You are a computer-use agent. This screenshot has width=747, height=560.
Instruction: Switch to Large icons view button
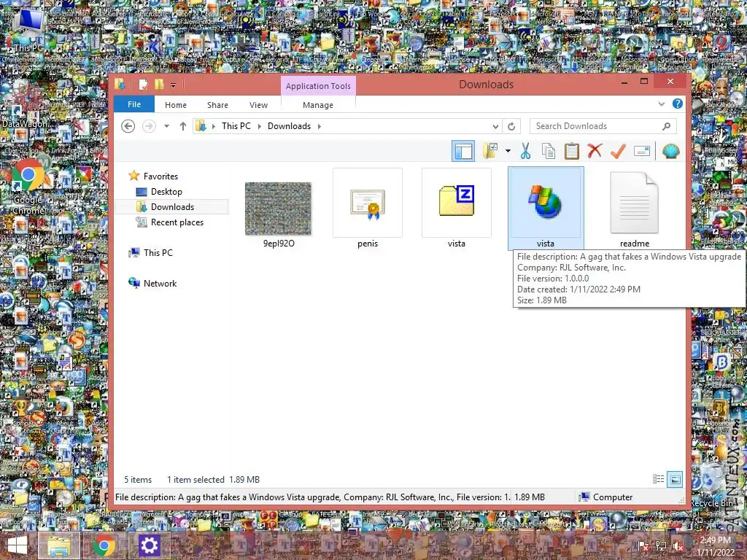[675, 479]
